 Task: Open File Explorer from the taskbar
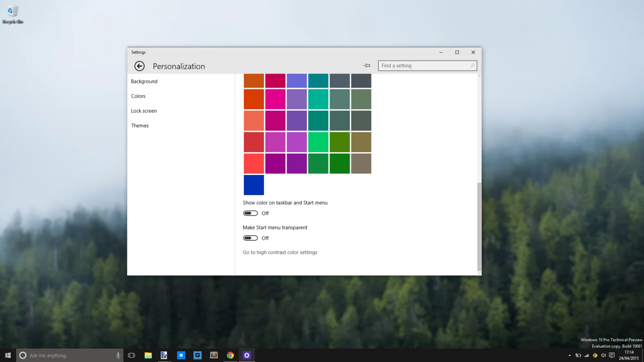tap(148, 355)
